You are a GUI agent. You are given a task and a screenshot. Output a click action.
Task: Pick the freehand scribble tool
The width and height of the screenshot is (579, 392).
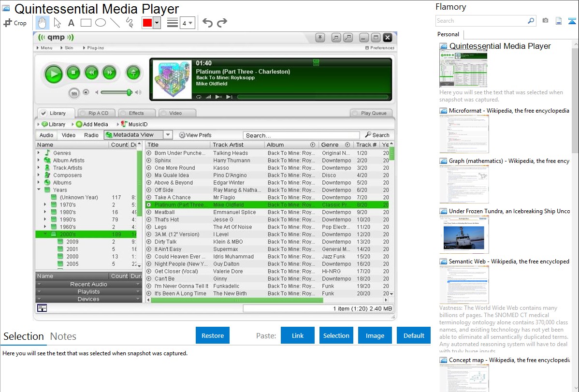click(x=130, y=23)
